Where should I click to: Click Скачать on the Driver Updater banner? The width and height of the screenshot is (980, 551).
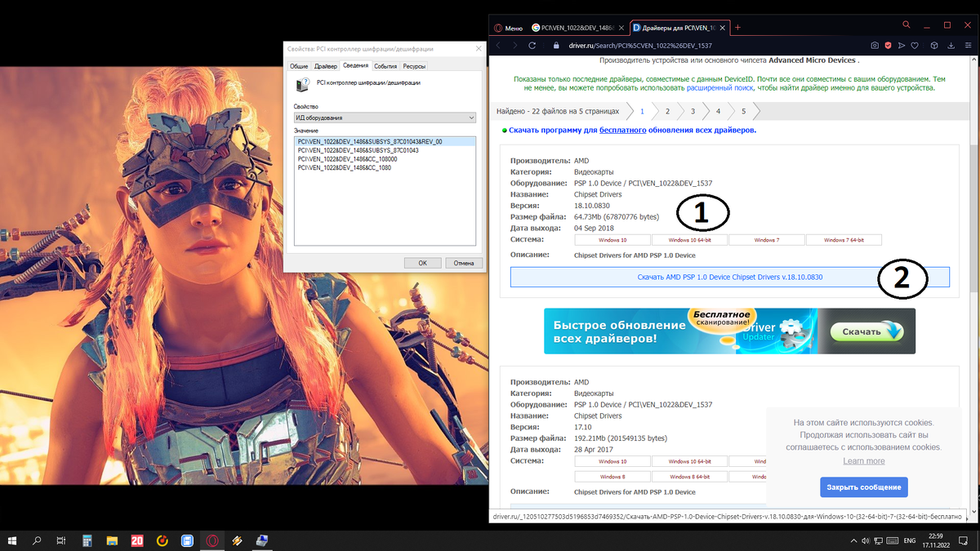(867, 331)
